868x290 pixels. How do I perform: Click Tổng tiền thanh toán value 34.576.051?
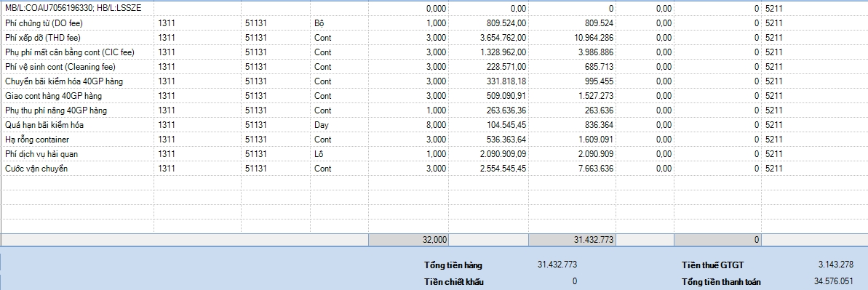pyautogui.click(x=833, y=281)
